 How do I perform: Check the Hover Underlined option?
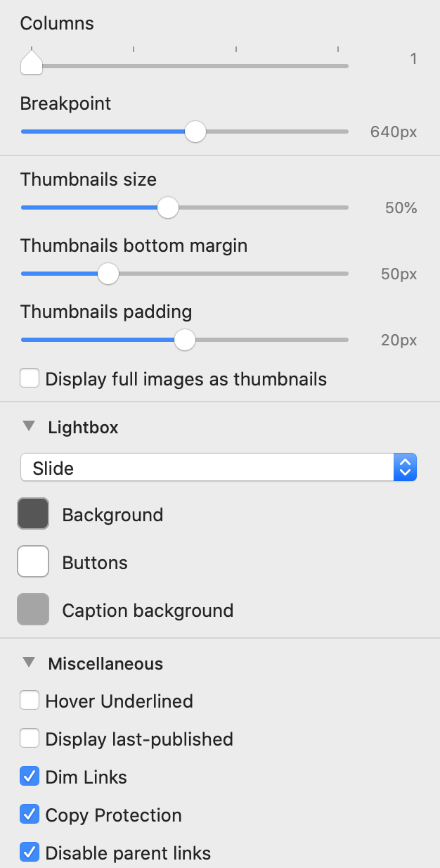click(x=30, y=701)
